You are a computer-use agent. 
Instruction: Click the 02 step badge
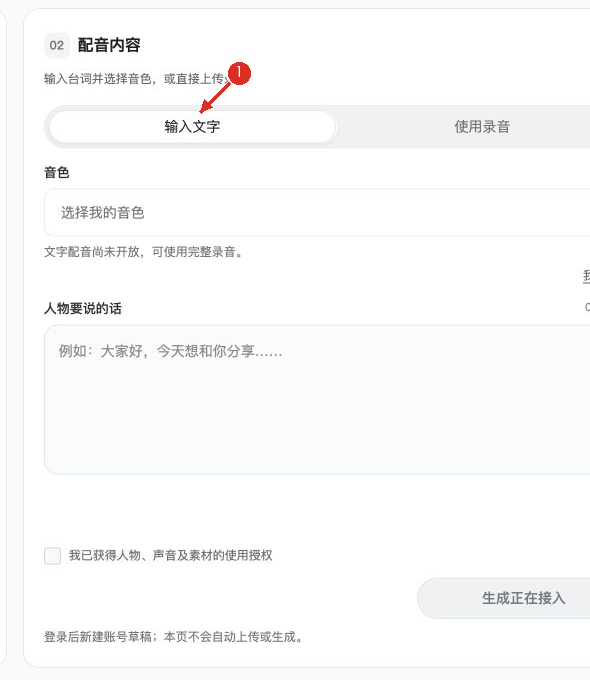point(57,45)
